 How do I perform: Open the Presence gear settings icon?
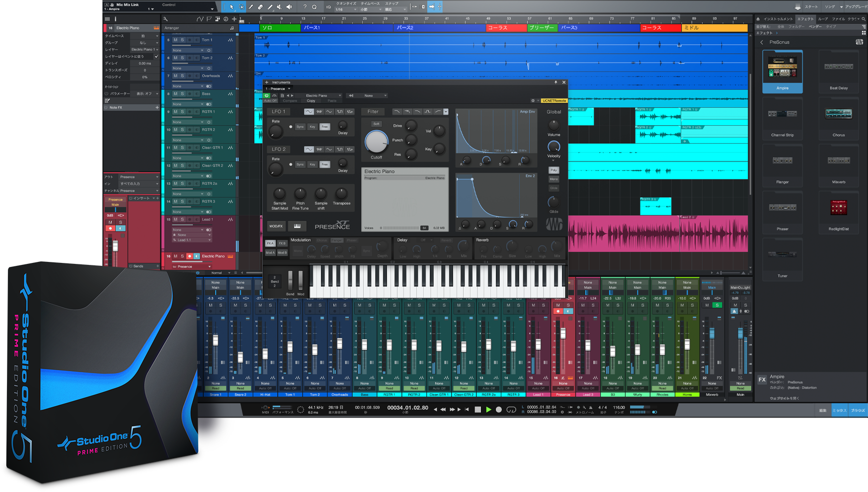coord(533,100)
